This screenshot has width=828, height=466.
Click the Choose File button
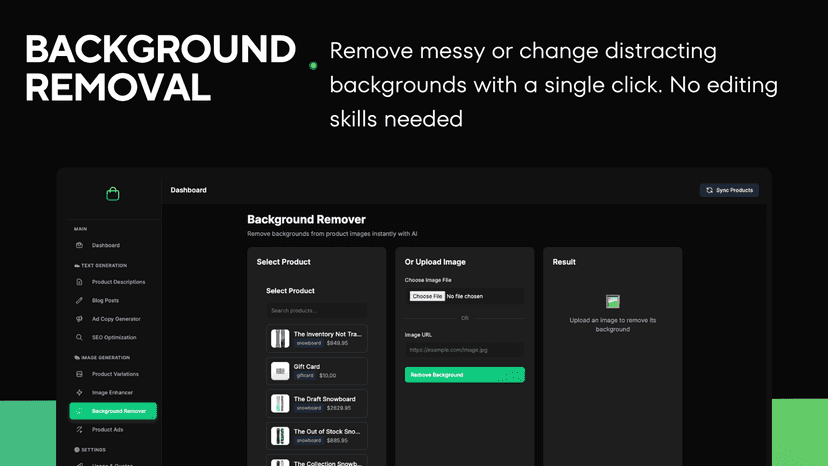pos(427,296)
